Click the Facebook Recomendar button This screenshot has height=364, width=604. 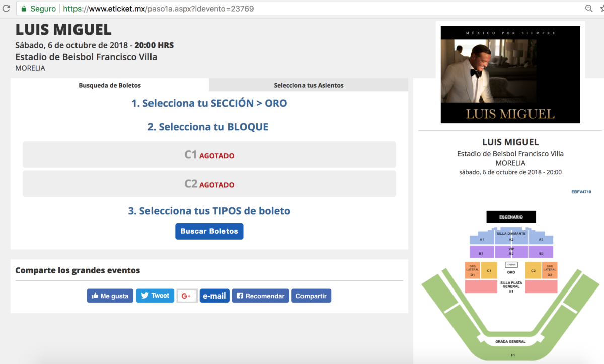(260, 296)
